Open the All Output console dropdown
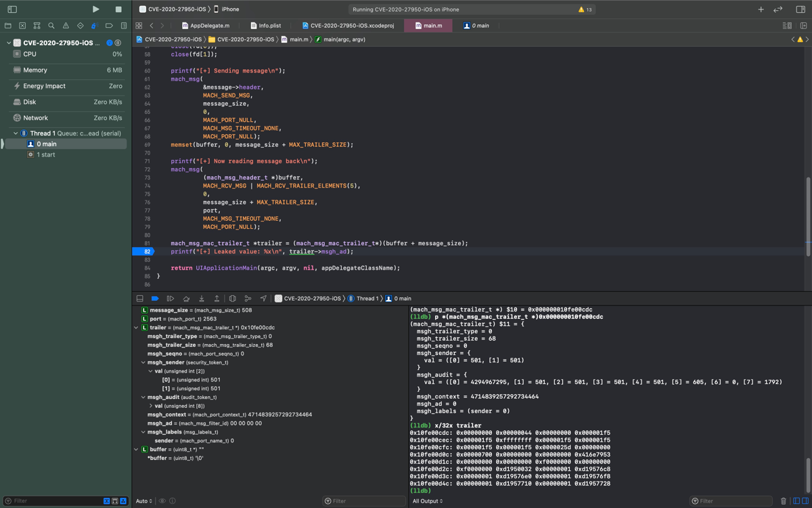The image size is (812, 508). (428, 501)
